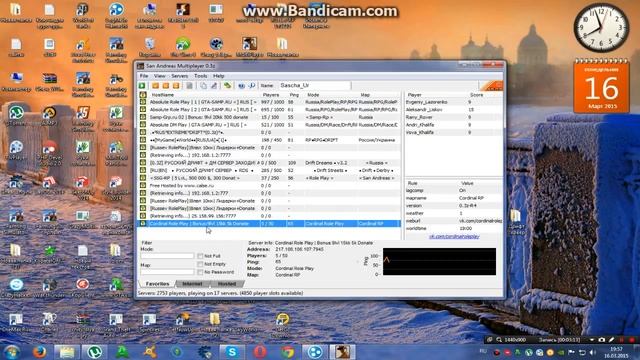Click the first orange Add Server toolbar icon
The height and width of the screenshot is (360, 640).
click(156, 86)
